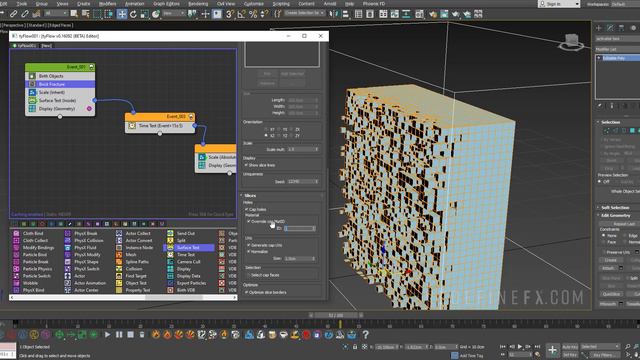Click the Birth VDB operator

(186, 290)
